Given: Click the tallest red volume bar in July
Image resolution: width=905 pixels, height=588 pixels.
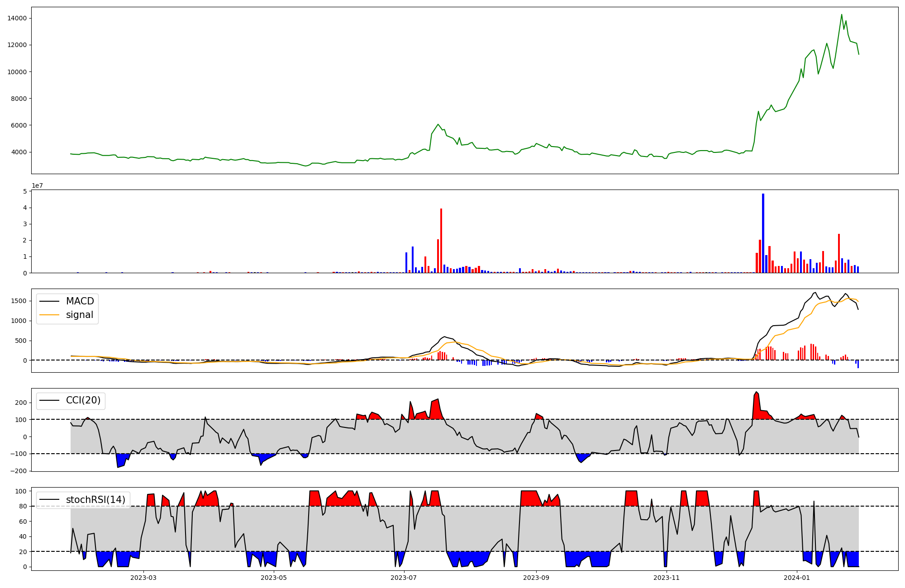Looking at the screenshot, I should (x=441, y=240).
